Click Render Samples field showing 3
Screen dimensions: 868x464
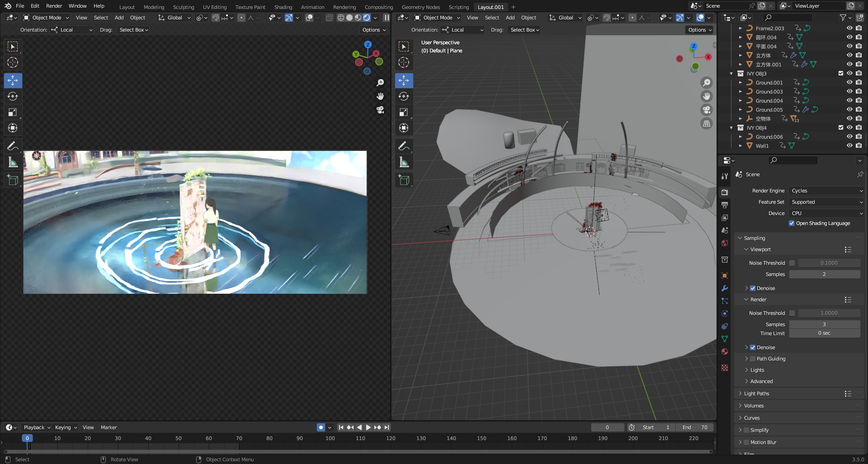pos(825,324)
